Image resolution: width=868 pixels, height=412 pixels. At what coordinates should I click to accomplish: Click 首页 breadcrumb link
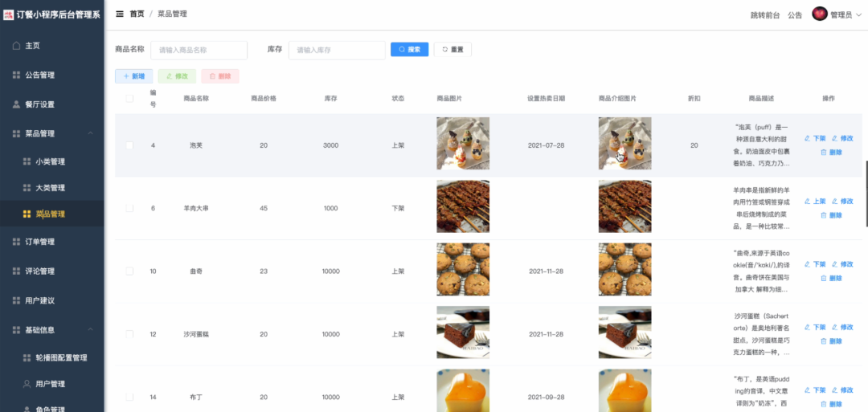tap(137, 14)
